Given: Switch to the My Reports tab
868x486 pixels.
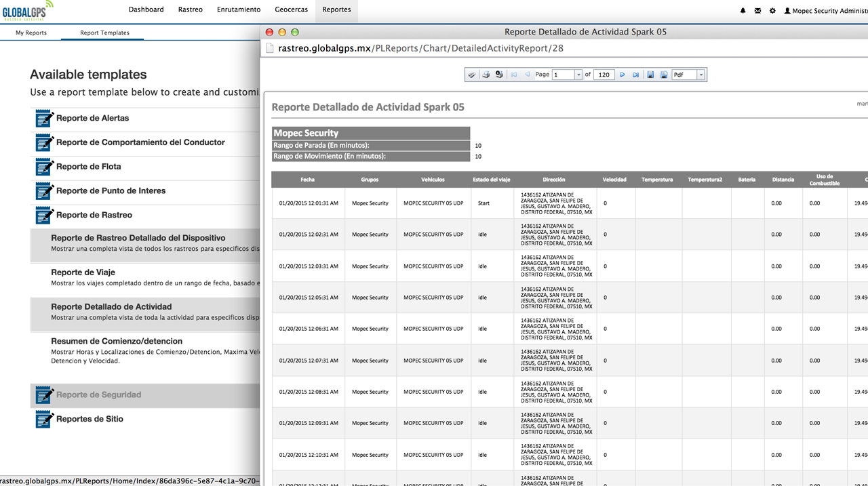Looking at the screenshot, I should point(31,33).
